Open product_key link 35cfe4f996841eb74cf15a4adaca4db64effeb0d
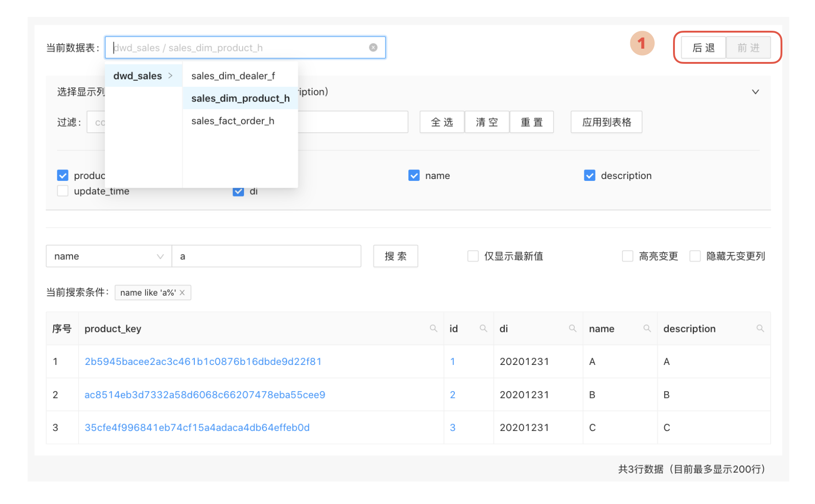815x504 pixels. (x=197, y=427)
